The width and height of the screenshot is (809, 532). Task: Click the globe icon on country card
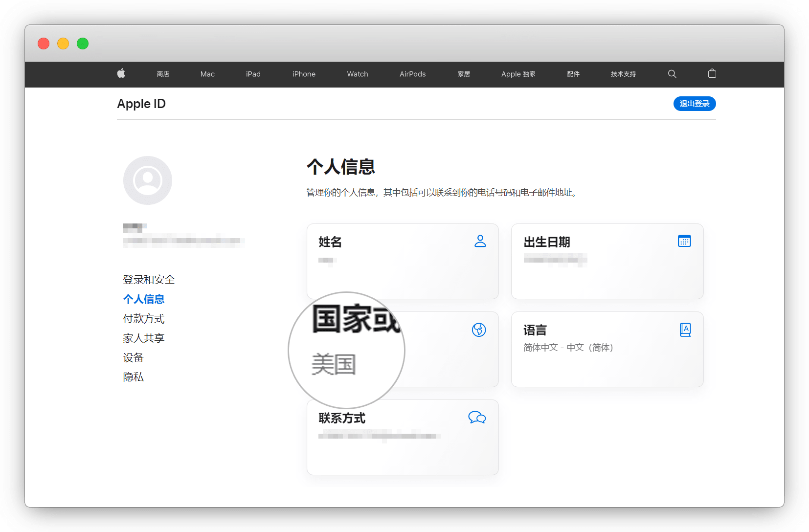(x=479, y=330)
